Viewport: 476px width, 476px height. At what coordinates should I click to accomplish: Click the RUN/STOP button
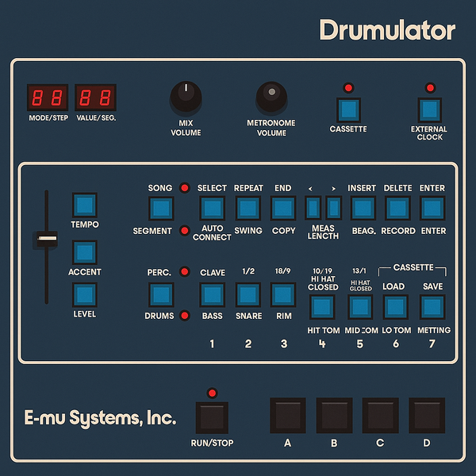point(212,418)
